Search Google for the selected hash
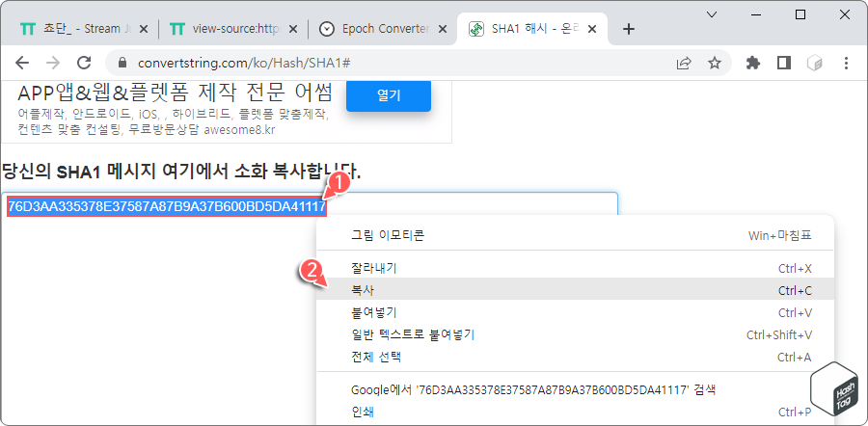Viewport: 868px width, 426px height. [x=575, y=389]
